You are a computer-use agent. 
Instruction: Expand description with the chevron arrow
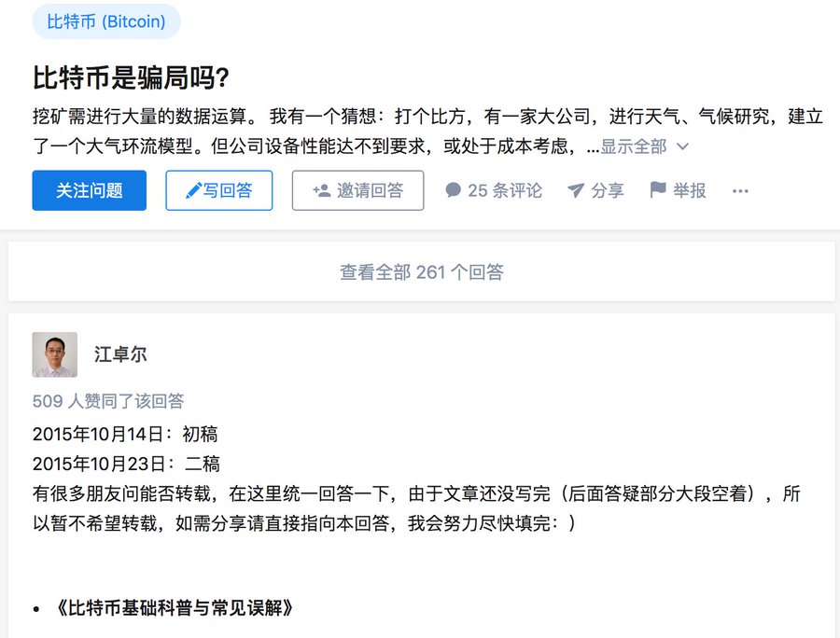tap(682, 146)
